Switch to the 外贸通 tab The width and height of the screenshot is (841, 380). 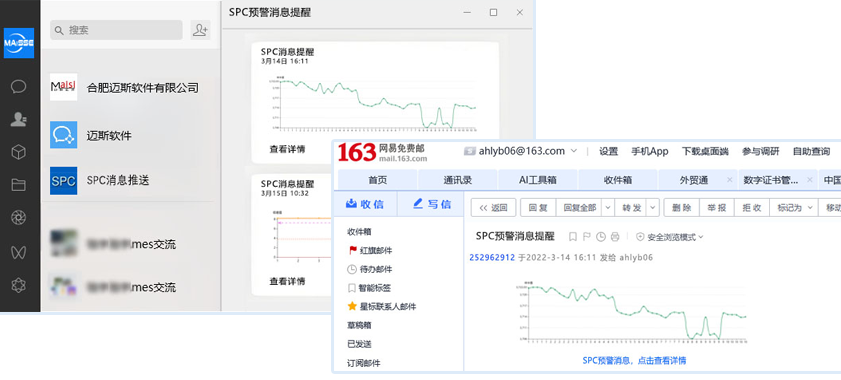tap(693, 180)
